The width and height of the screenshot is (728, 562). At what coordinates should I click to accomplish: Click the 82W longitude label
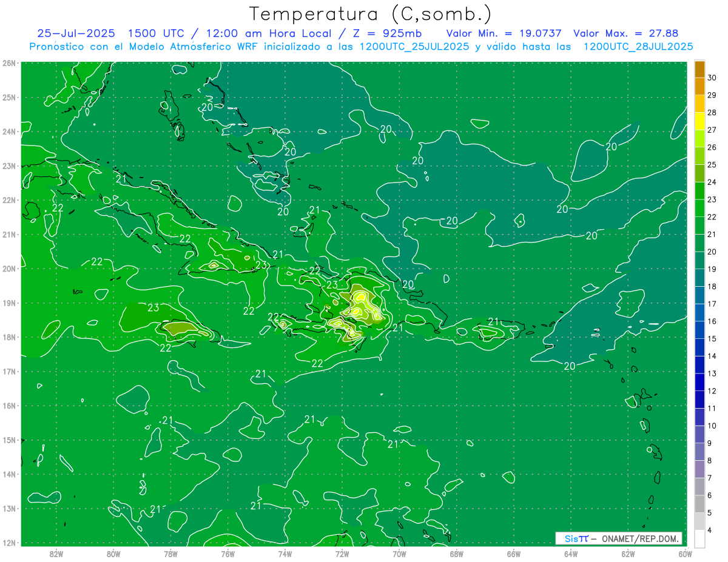click(56, 554)
